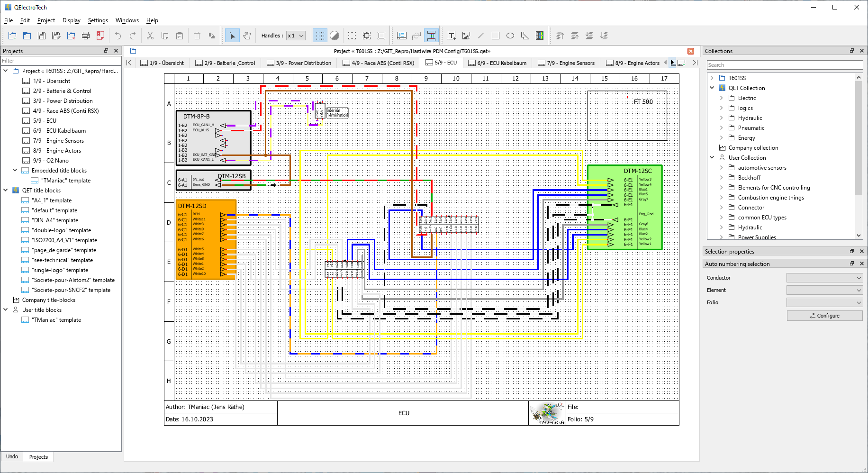Click the Save As icon
Screen dimensions: 868x473
56,36
